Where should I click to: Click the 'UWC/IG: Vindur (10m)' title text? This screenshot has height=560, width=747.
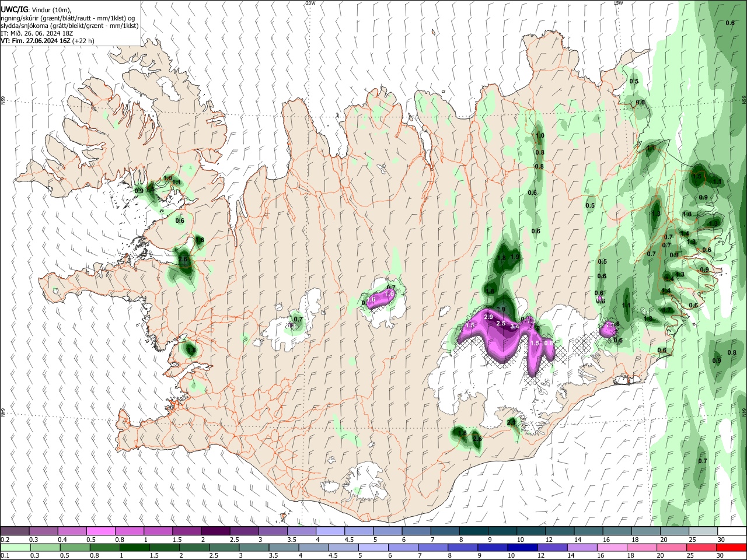click(35, 9)
